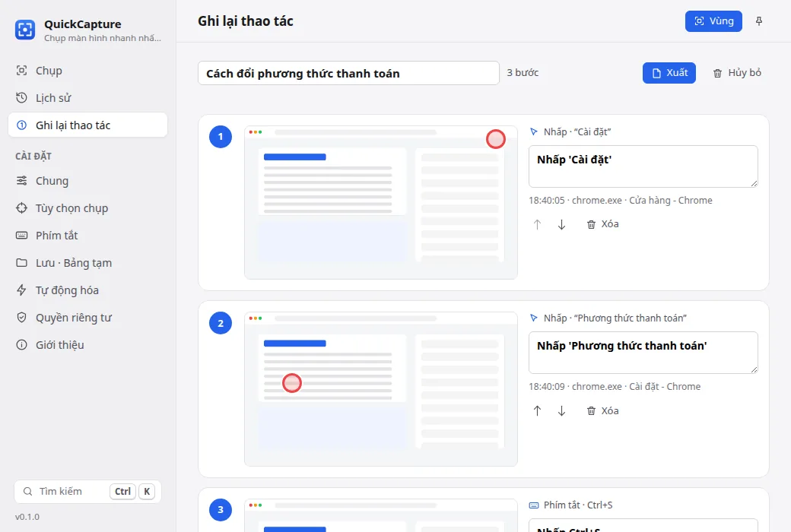Click the QuickCapture app logo
791x532 pixels.
pos(24,30)
